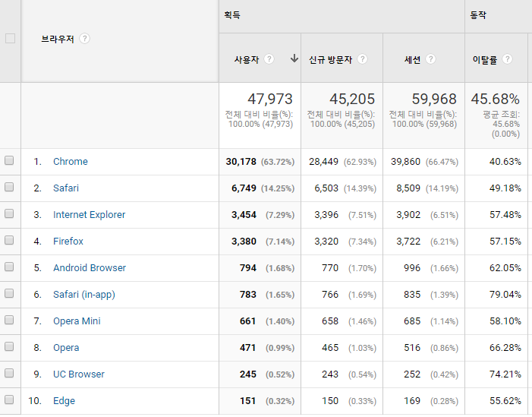
Task: Select total users value 47,973
Action: point(270,100)
